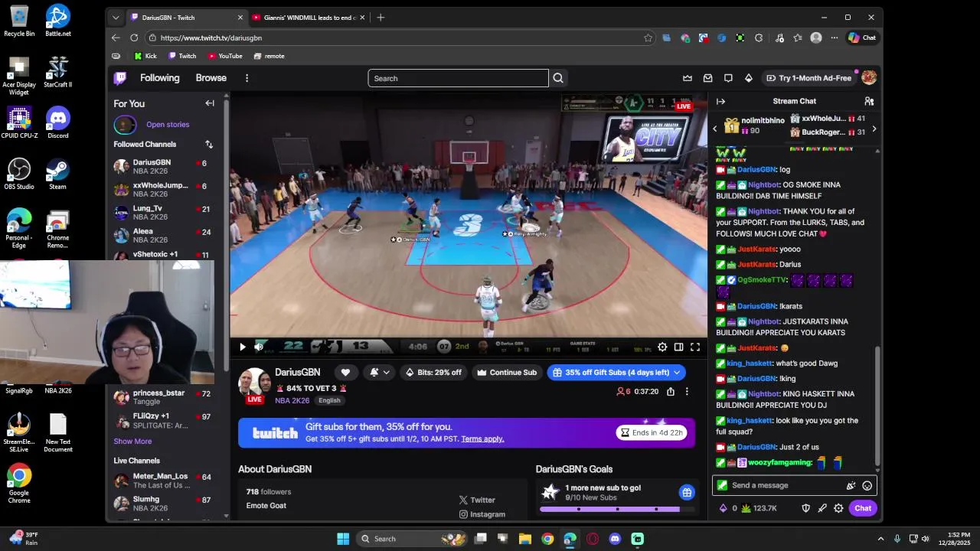The height and width of the screenshot is (551, 980).
Task: Expand 35% off Gift Subs dropdown
Action: 675,372
